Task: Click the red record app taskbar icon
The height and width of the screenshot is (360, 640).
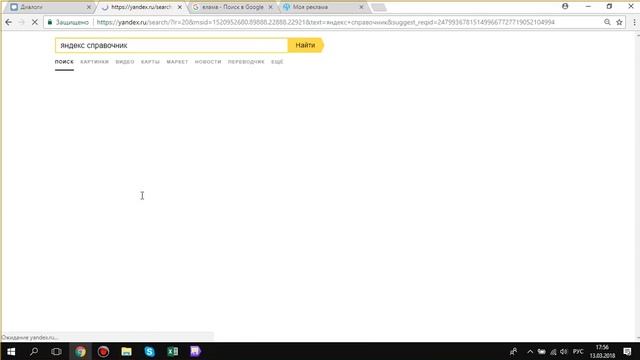Action: (103, 351)
